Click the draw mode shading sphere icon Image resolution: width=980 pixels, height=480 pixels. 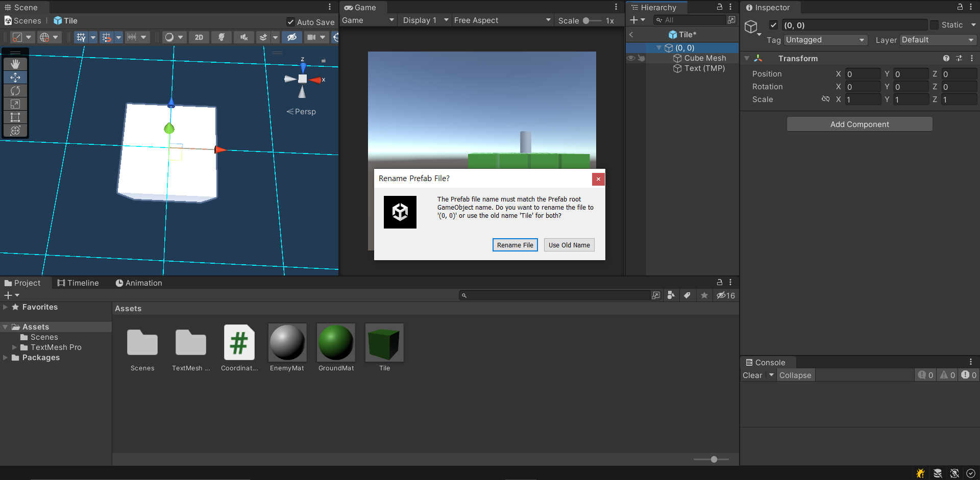(169, 37)
